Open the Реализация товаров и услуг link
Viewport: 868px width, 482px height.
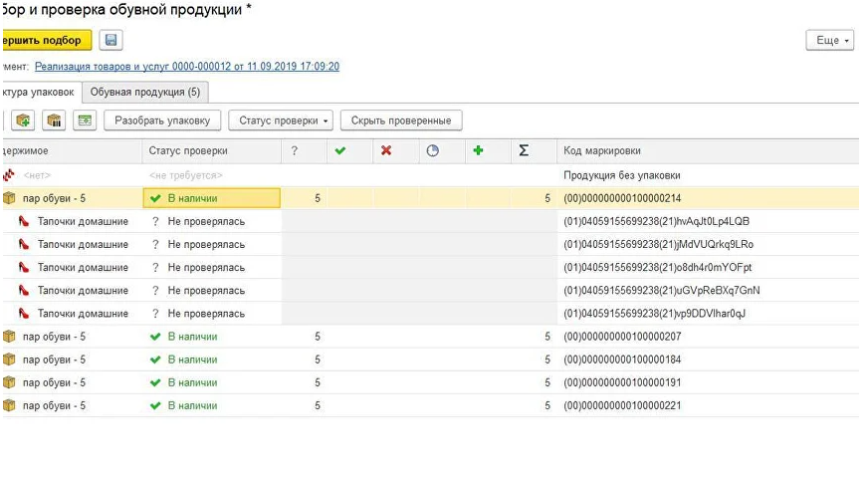186,67
